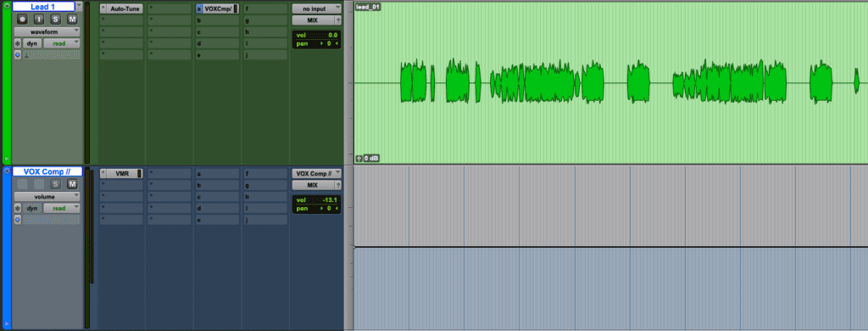Click the VOX Comp aux track type icon
Viewport: 868px width, 331px height.
click(7, 171)
